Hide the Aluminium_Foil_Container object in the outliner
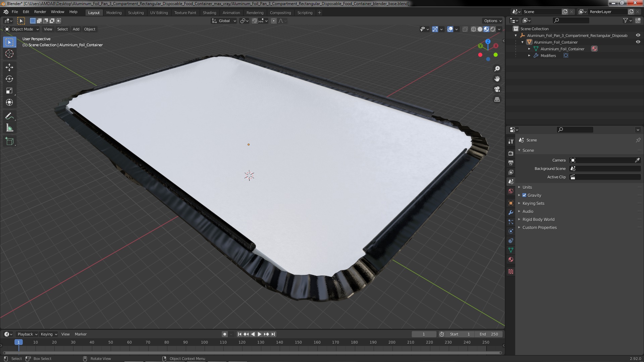Image resolution: width=644 pixels, height=362 pixels. [x=638, y=42]
